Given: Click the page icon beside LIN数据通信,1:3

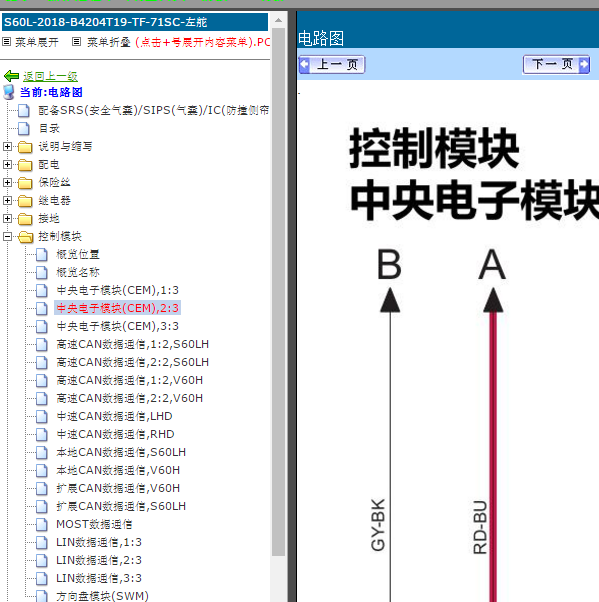Looking at the screenshot, I should coord(42,542).
